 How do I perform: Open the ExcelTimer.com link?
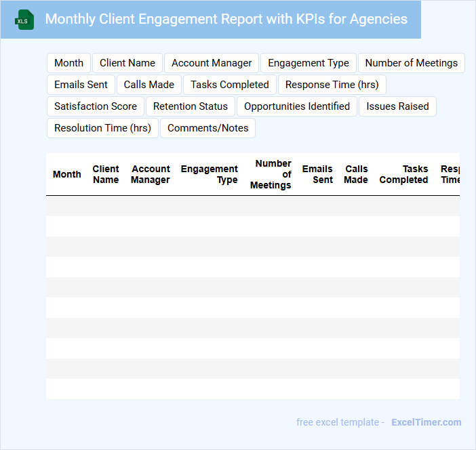pyautogui.click(x=426, y=422)
